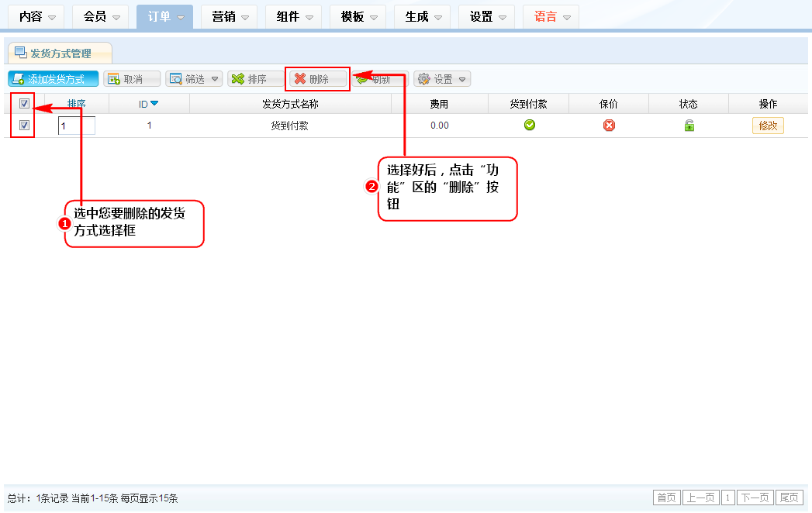Screen dimensions: 812x513
Task: Click the 刷新 refresh button
Action: click(x=381, y=79)
